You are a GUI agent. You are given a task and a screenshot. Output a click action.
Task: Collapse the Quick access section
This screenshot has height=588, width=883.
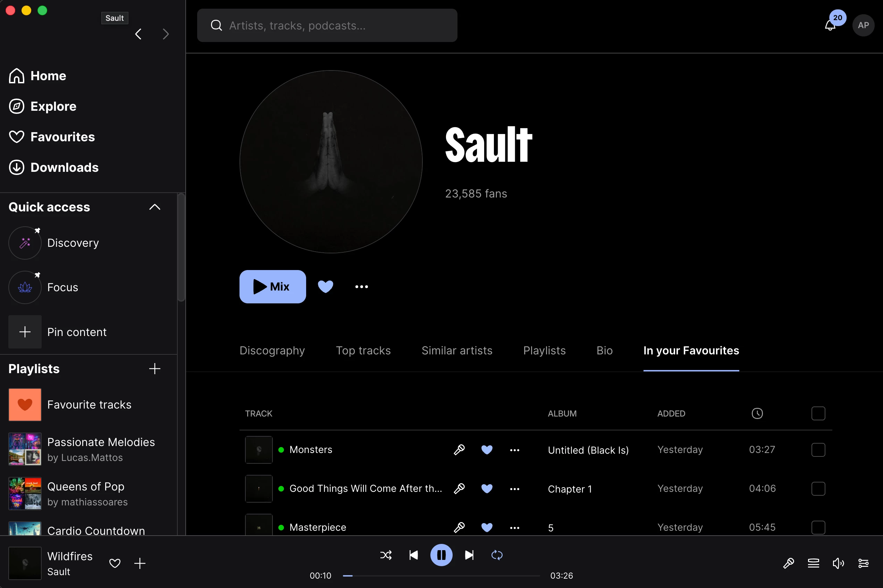154,207
